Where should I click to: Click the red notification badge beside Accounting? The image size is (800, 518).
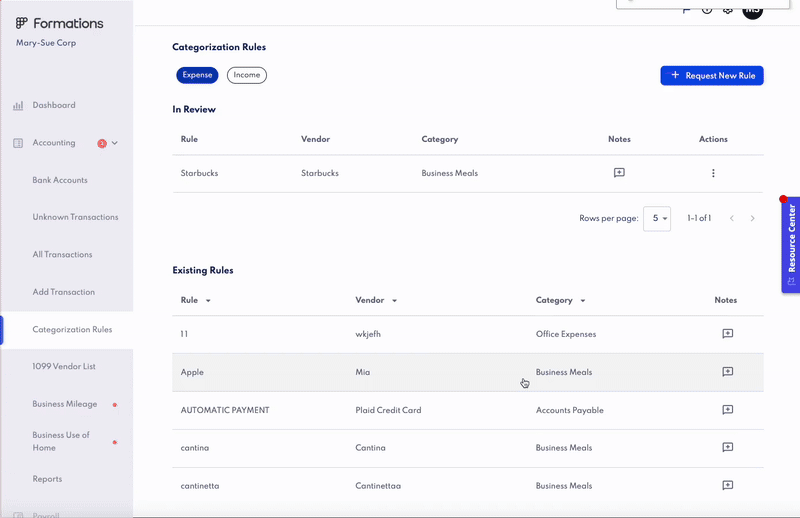102,143
